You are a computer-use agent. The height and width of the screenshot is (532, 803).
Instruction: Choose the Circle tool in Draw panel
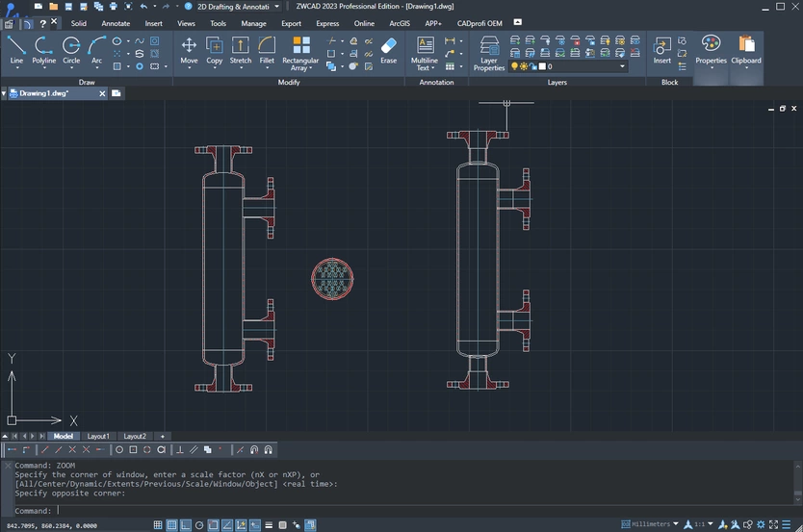pos(71,51)
